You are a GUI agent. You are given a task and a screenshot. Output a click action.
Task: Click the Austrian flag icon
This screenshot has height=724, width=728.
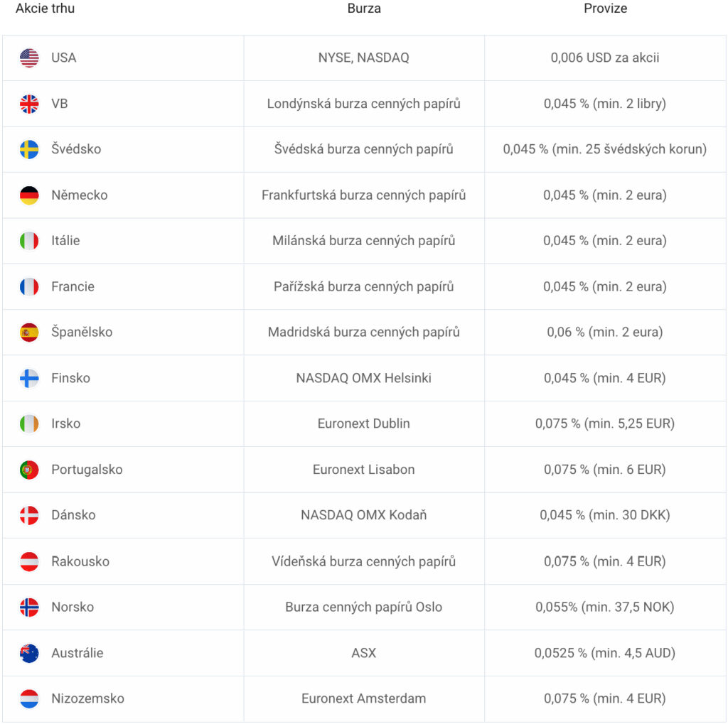29,561
